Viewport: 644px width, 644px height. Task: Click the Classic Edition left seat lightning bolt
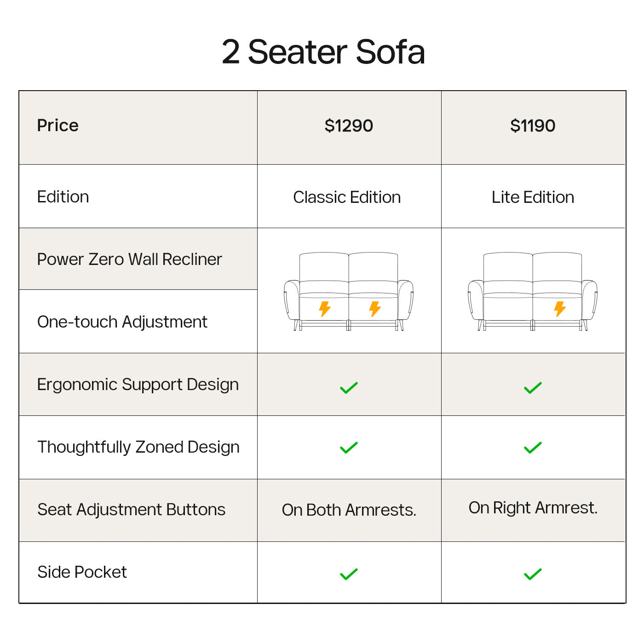click(x=325, y=309)
